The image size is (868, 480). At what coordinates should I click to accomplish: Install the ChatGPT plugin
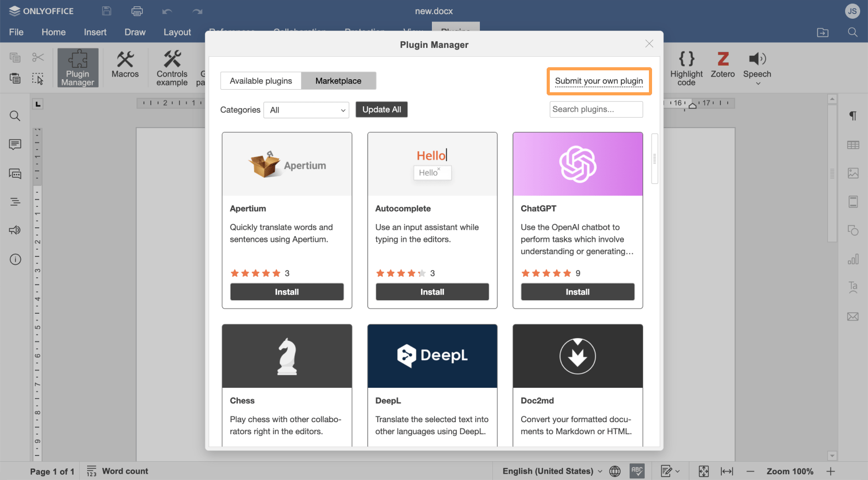click(x=578, y=292)
